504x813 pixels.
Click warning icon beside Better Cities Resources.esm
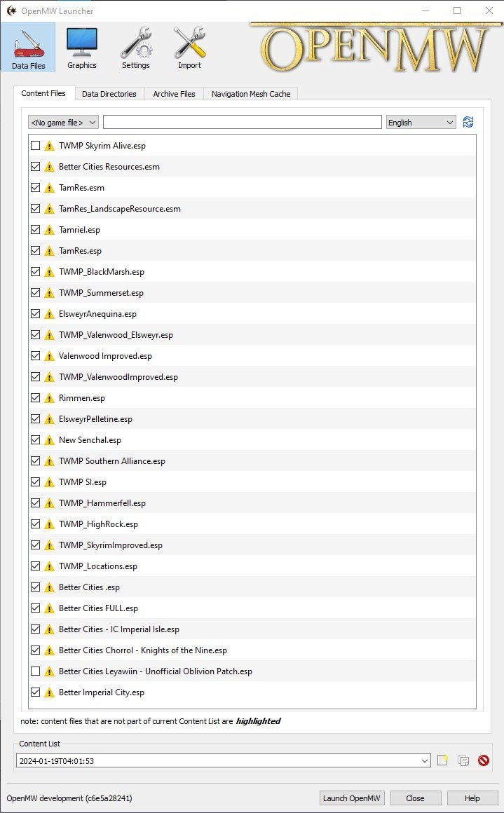(x=49, y=167)
